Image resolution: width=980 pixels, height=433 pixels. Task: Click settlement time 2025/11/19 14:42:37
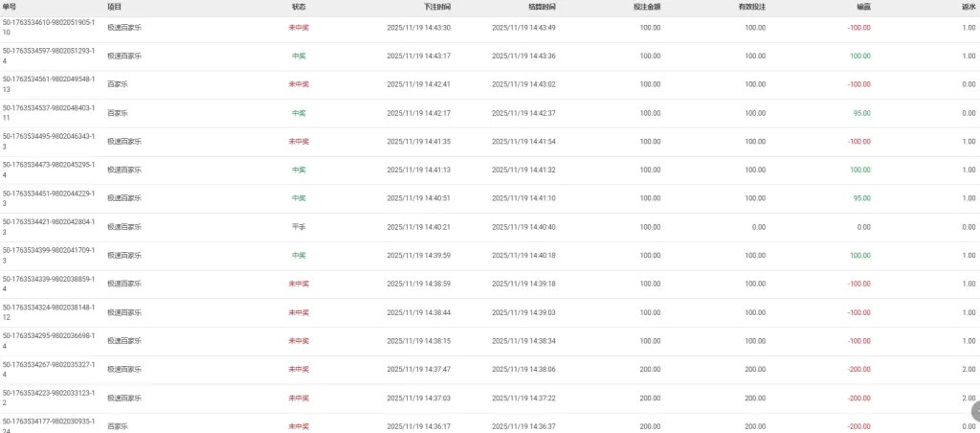click(523, 113)
